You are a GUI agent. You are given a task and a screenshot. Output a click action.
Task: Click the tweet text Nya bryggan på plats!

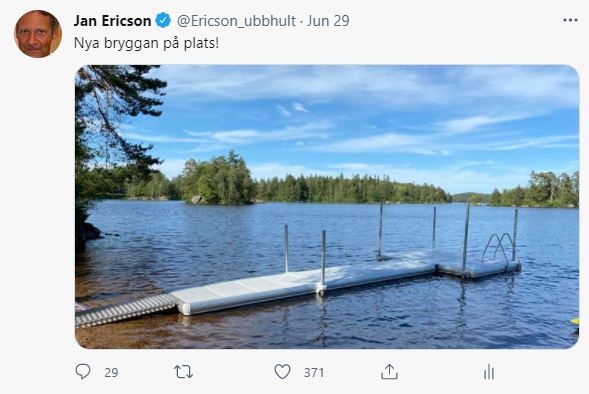pyautogui.click(x=146, y=43)
